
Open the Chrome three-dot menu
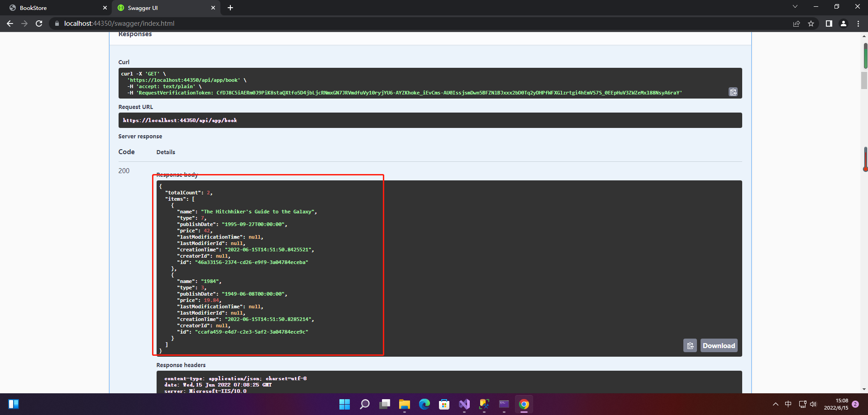(x=858, y=24)
